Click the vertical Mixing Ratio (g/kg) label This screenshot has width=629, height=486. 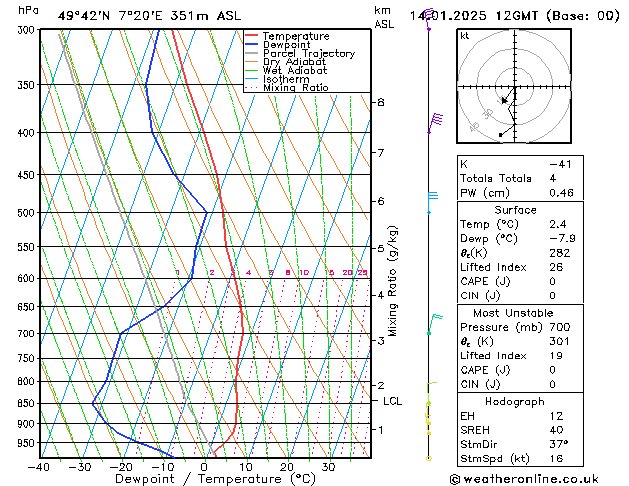(x=392, y=281)
